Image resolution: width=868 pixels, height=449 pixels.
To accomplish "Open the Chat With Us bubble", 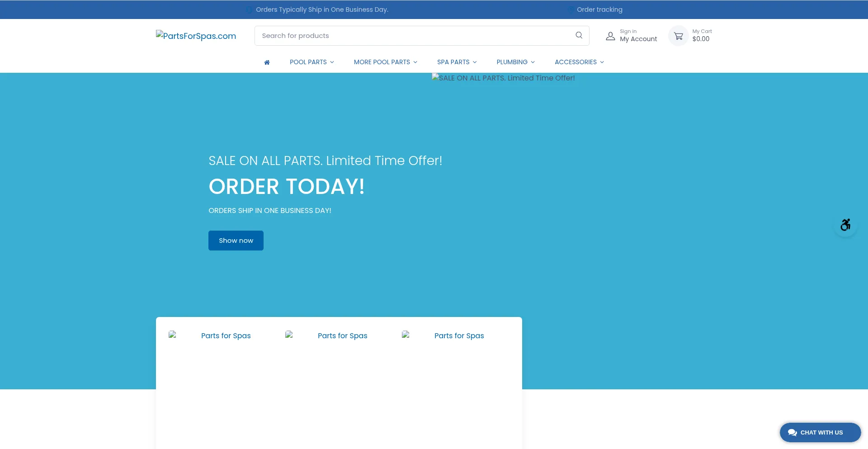I will pyautogui.click(x=820, y=432).
